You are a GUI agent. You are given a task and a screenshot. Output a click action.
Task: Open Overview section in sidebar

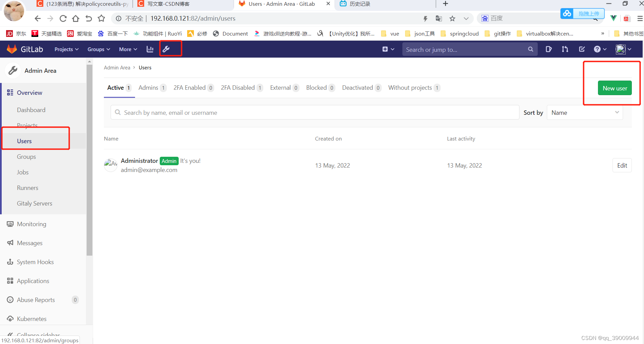point(29,92)
